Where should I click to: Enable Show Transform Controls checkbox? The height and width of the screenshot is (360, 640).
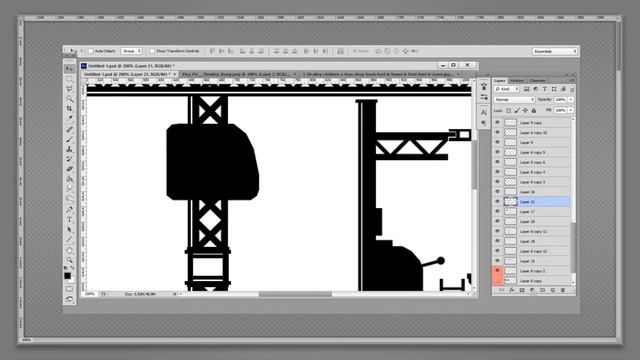point(152,51)
